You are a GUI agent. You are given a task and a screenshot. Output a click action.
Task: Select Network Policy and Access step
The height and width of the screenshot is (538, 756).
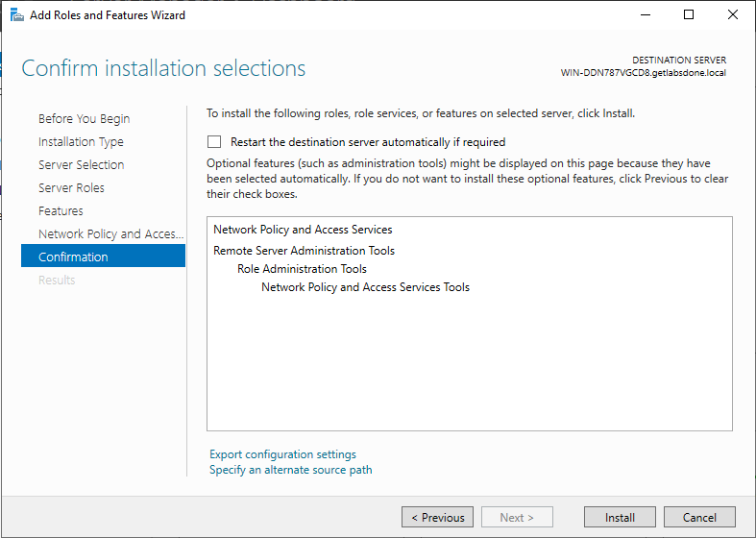tap(110, 233)
